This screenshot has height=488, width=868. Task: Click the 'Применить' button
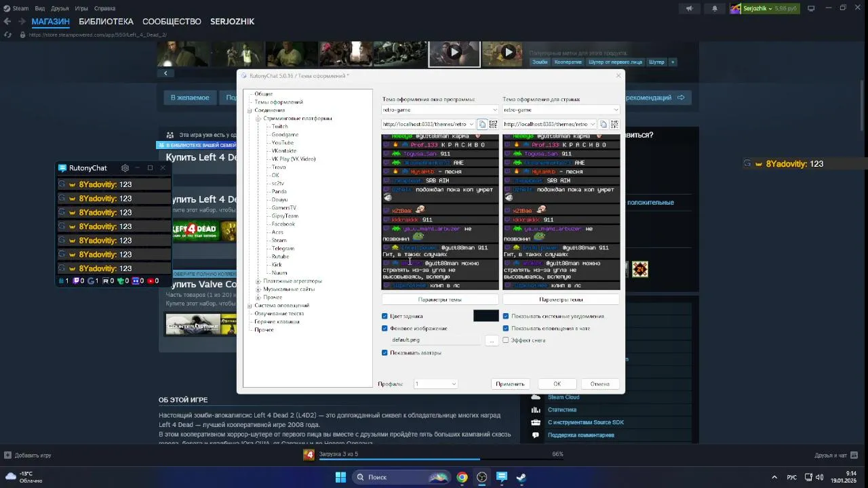(x=510, y=384)
